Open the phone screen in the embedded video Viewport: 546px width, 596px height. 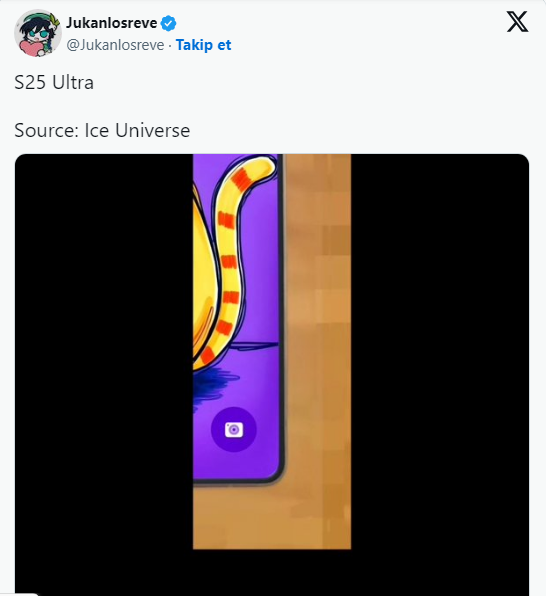coord(238,319)
